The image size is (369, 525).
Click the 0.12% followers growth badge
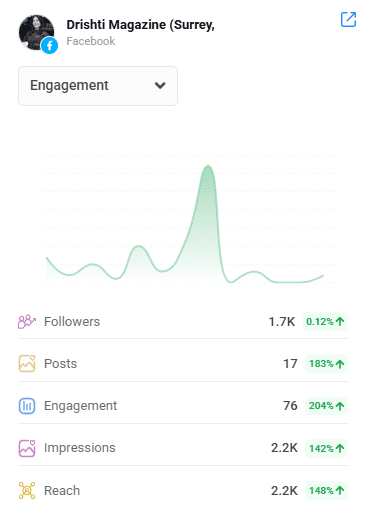coord(325,322)
